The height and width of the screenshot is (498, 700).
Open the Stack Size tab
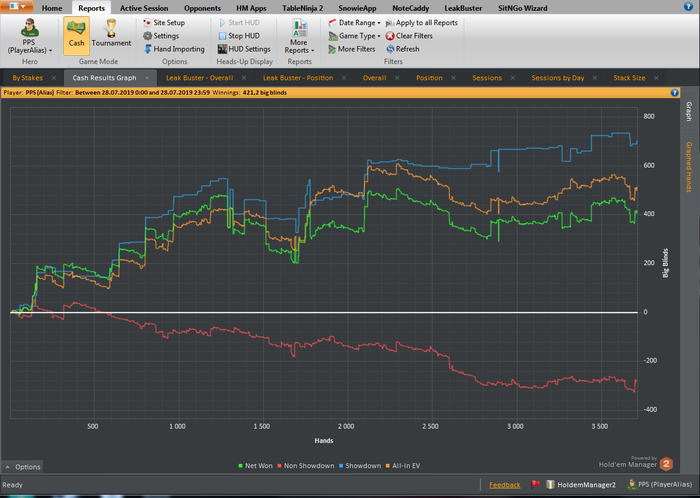[629, 78]
